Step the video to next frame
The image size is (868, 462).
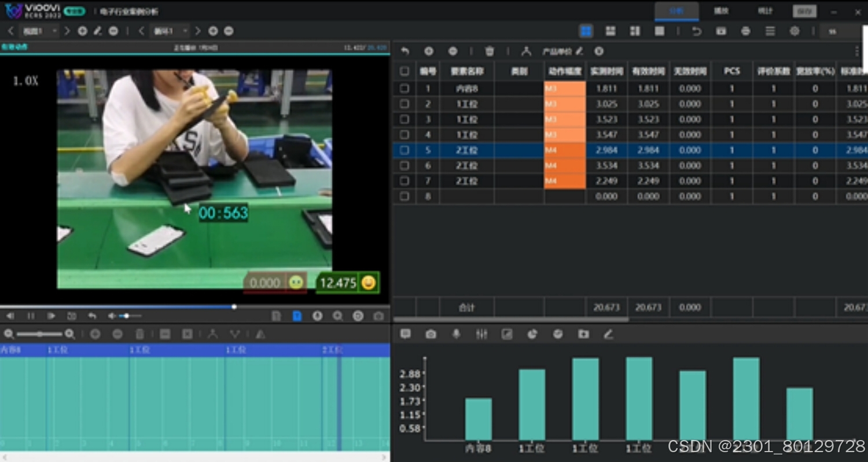(52, 316)
